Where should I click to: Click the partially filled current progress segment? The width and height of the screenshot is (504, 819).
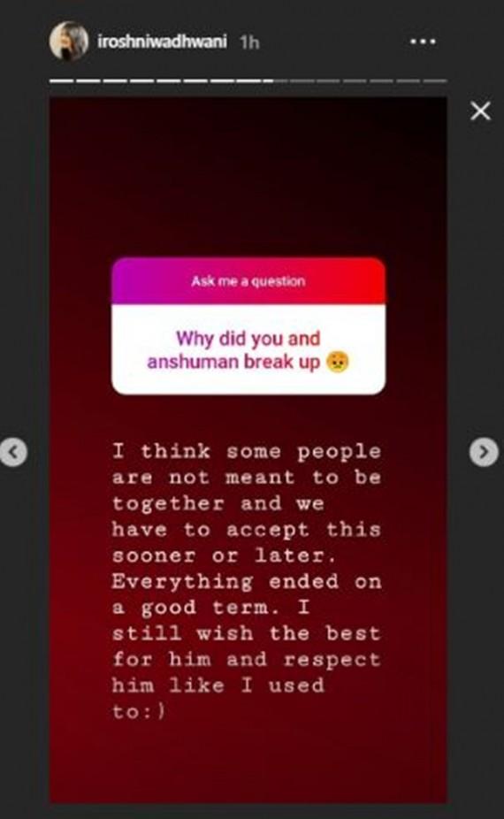click(275, 81)
